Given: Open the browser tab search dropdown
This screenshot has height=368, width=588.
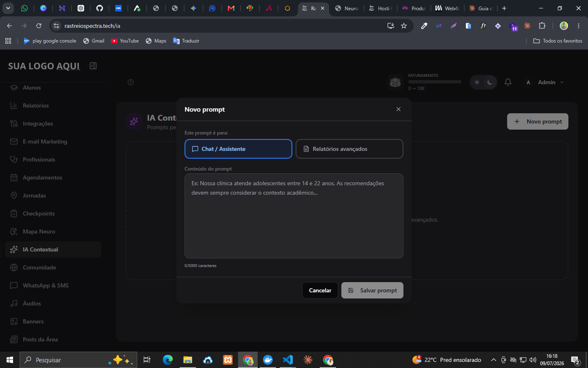Looking at the screenshot, I should point(8,8).
